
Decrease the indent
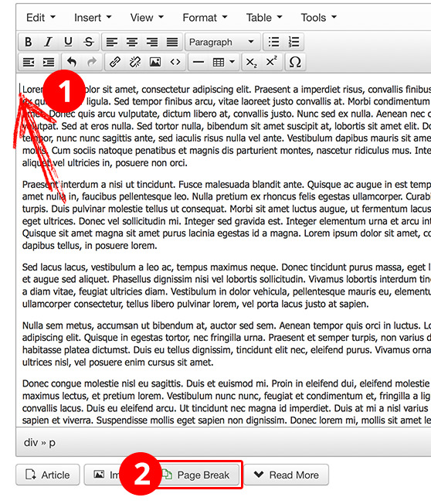29,62
